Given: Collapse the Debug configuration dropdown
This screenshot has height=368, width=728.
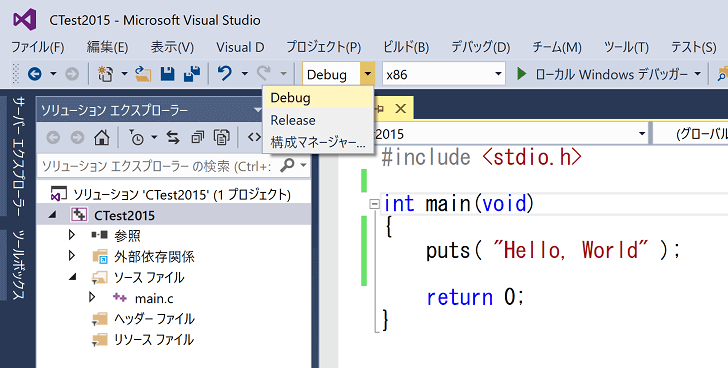Looking at the screenshot, I should [x=367, y=74].
